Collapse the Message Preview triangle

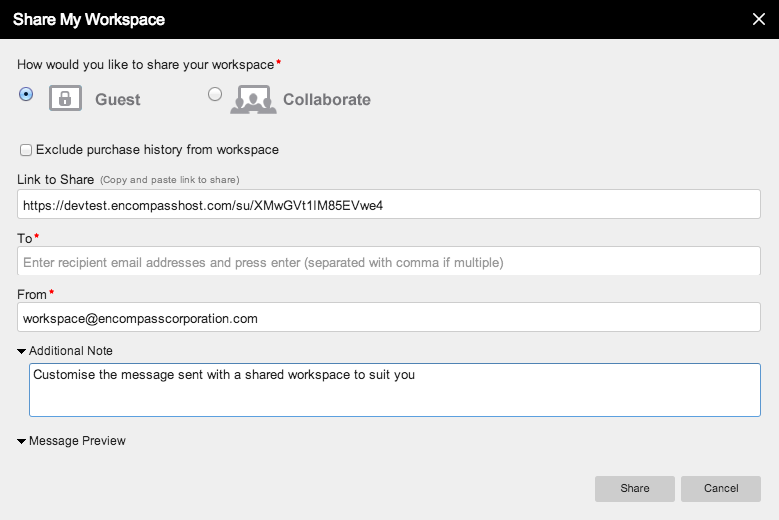pos(21,441)
